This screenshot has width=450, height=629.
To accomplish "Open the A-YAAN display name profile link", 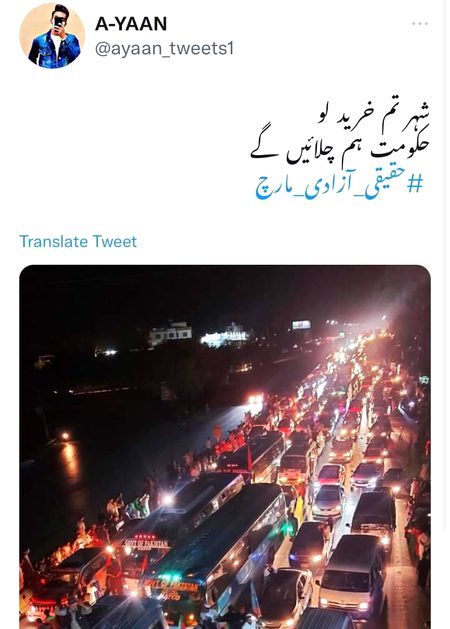I will tap(131, 24).
